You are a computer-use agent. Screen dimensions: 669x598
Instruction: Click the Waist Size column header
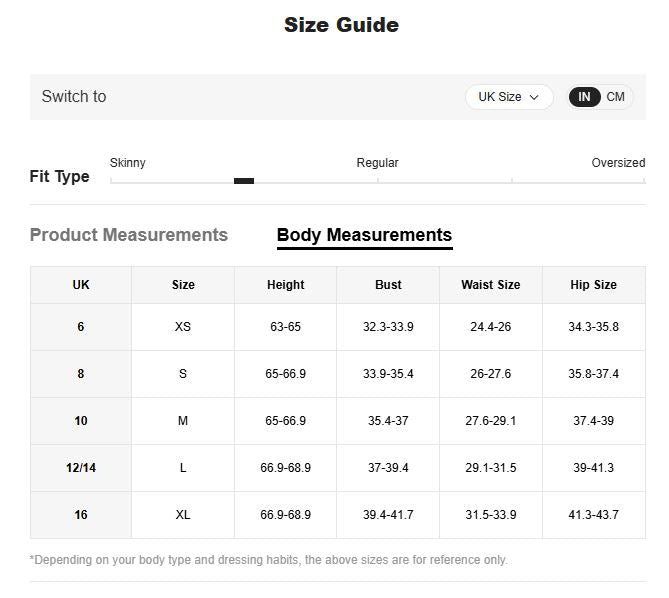point(490,285)
